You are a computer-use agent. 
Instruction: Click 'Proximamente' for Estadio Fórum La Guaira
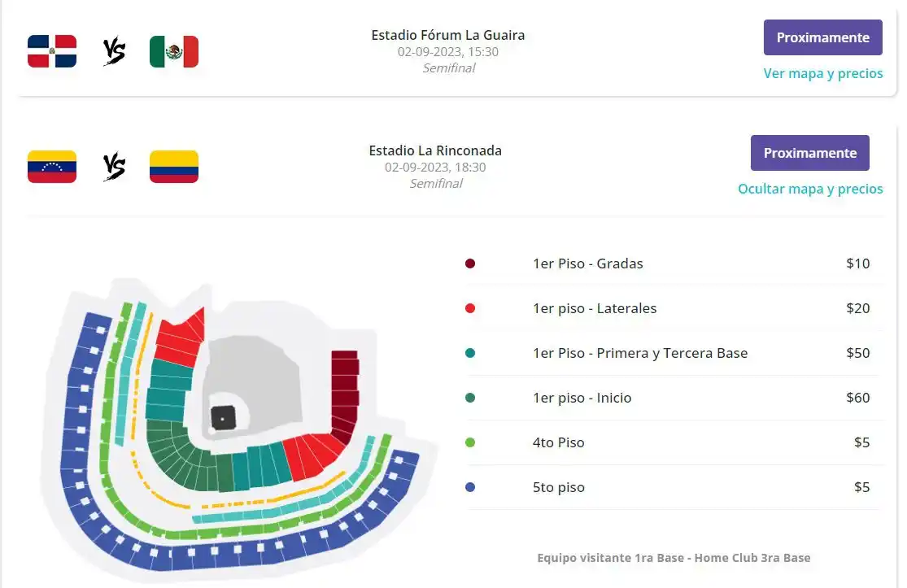coord(822,37)
